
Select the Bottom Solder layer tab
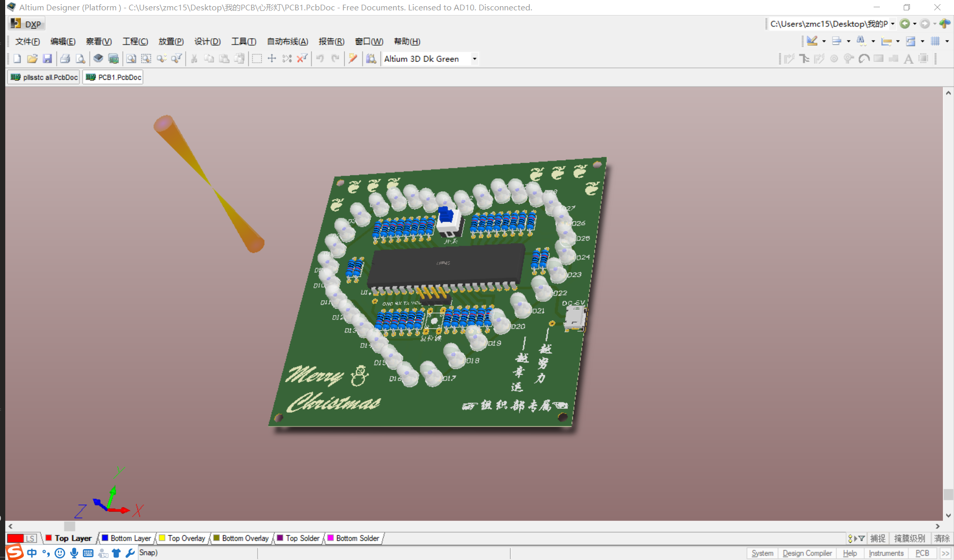pos(353,538)
